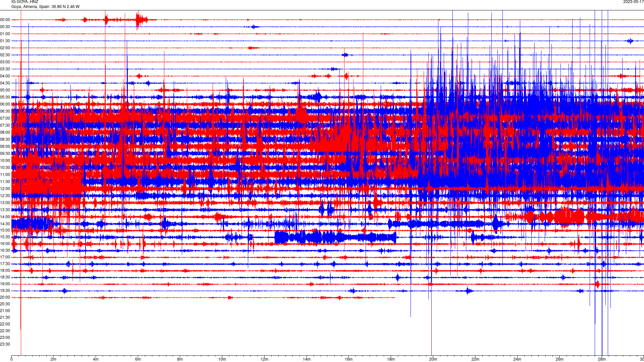Select the 08:00 time row label
The width and height of the screenshot is (644, 362).
5,132
